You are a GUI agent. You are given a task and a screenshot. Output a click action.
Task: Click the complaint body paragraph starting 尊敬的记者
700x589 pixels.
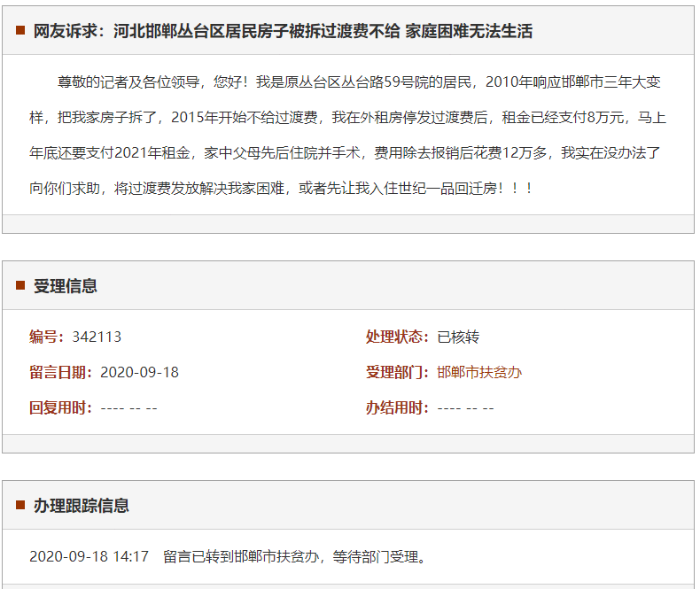coord(347,136)
